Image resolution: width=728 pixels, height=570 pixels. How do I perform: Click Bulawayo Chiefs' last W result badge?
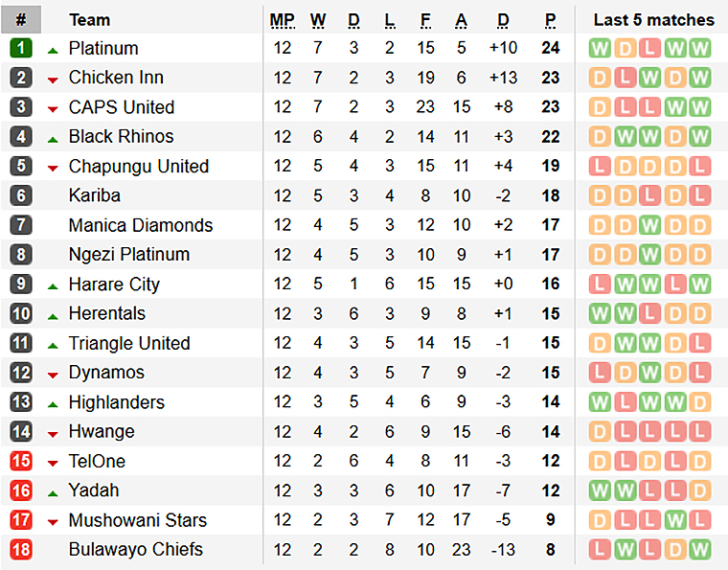(x=699, y=550)
